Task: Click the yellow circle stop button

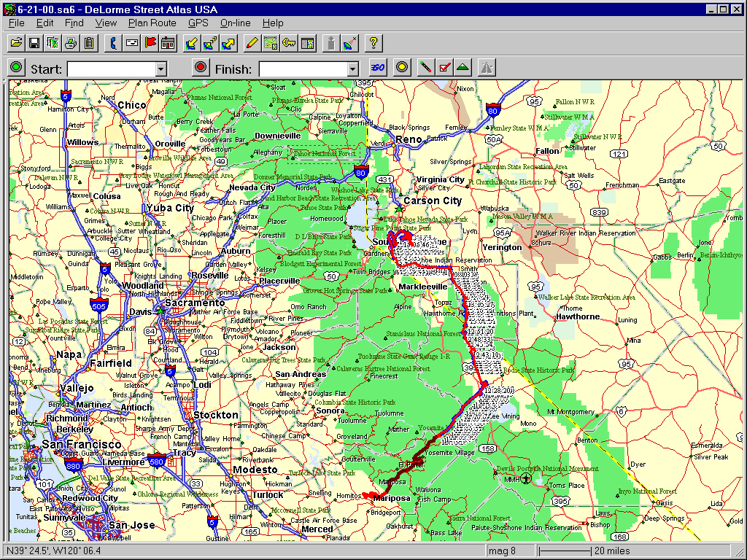Action: pos(400,68)
